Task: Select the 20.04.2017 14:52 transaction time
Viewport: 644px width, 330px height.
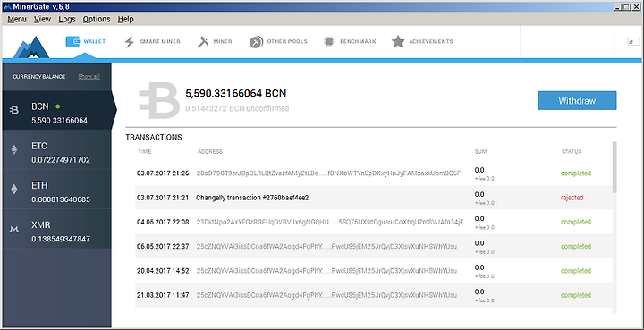Action: click(x=163, y=271)
